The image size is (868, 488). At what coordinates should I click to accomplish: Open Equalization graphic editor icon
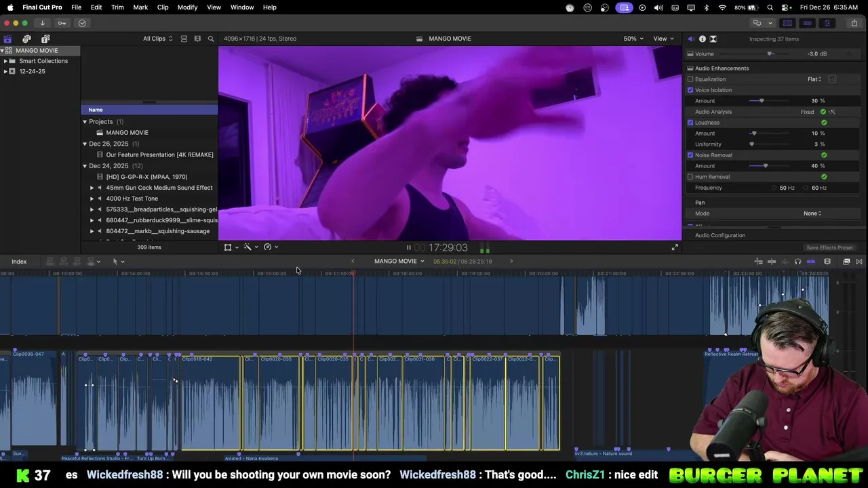[832, 79]
